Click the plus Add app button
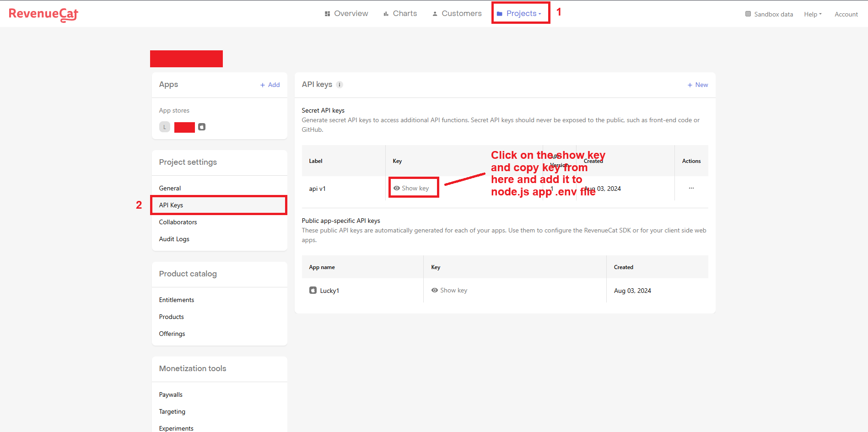The height and width of the screenshot is (432, 868). [x=270, y=85]
